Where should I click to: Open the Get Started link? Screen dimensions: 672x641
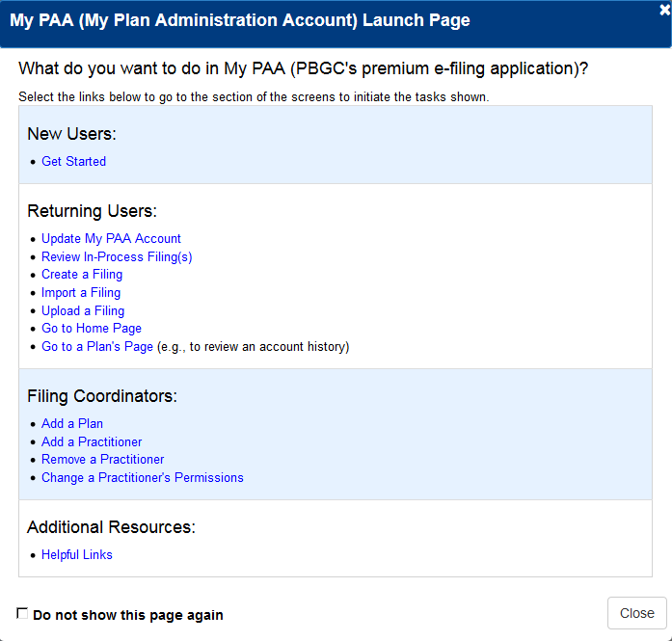pos(73,162)
